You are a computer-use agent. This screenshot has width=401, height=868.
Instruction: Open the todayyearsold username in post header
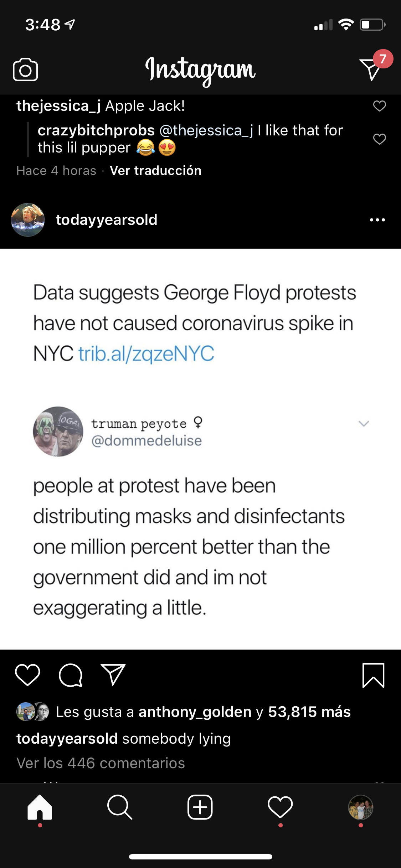[x=107, y=220]
